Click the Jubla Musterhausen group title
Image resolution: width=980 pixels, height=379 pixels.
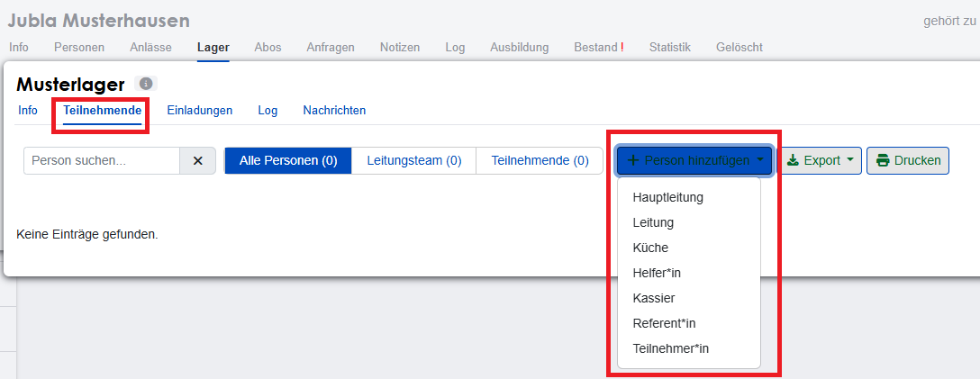[x=99, y=21]
